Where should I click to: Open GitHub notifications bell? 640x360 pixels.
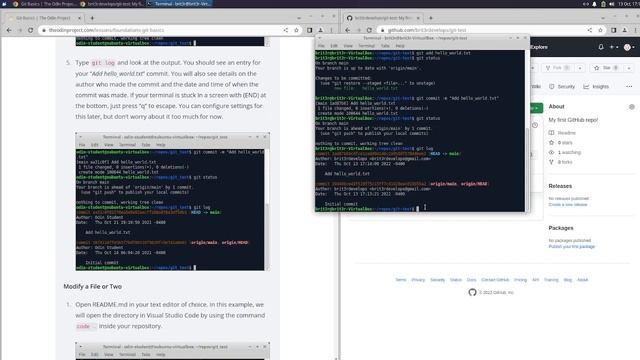[601, 47]
